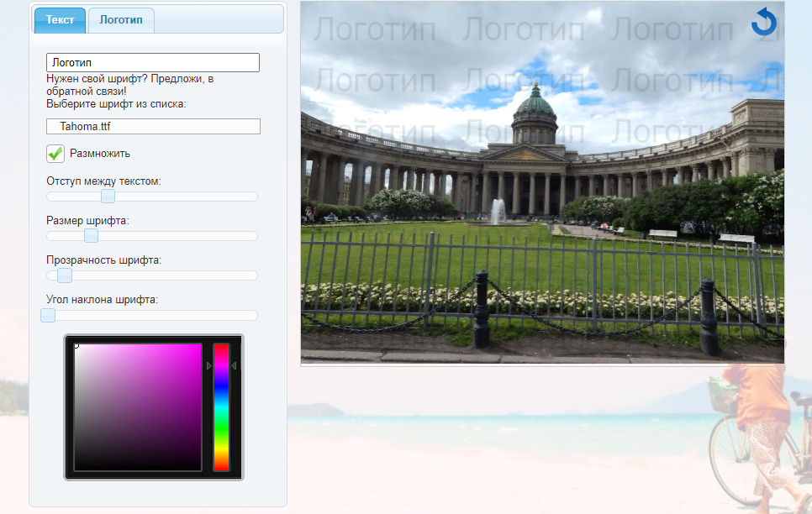812x514 pixels.
Task: Toggle the Размножить checkbox
Action: 55,154
